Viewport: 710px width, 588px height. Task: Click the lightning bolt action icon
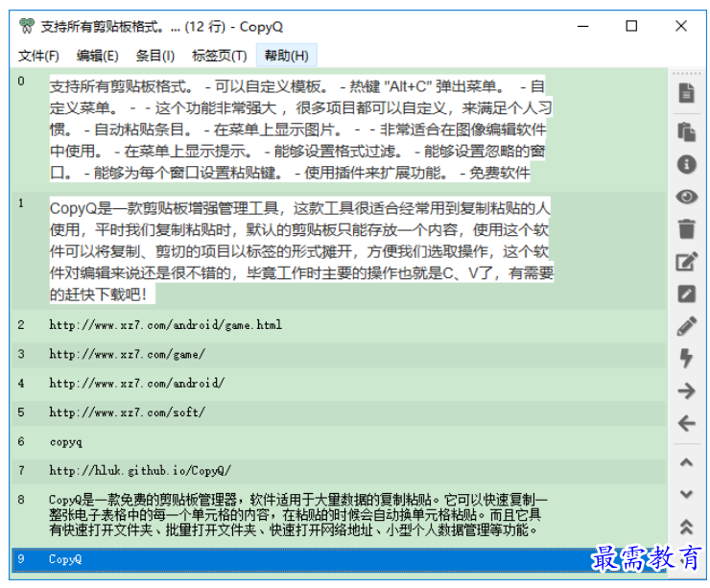(686, 358)
